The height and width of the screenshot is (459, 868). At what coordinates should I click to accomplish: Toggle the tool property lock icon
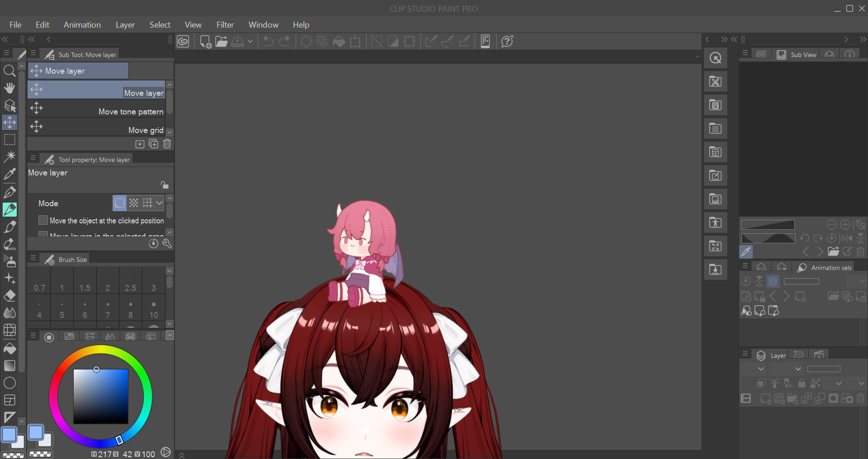coord(165,185)
